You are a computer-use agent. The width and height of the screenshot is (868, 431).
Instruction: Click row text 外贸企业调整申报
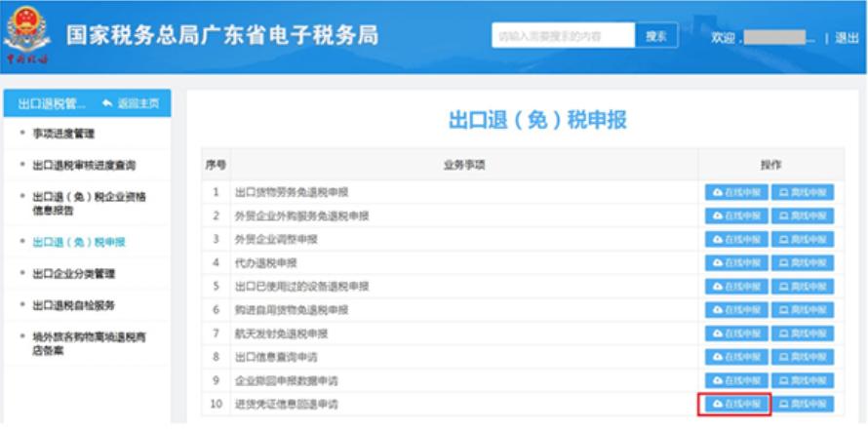276,240
